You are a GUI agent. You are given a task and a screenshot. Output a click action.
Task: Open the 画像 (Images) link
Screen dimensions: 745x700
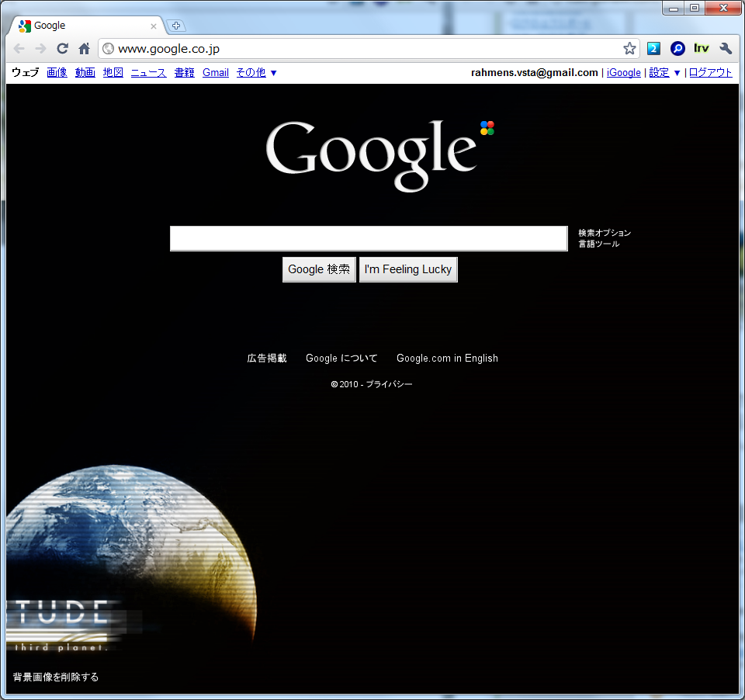[x=57, y=73]
